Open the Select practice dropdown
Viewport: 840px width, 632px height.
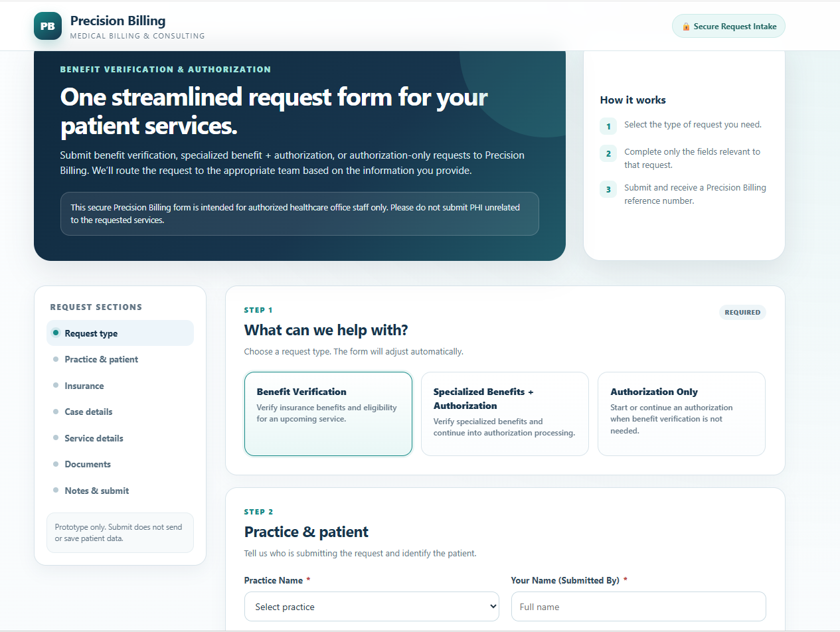coord(372,607)
